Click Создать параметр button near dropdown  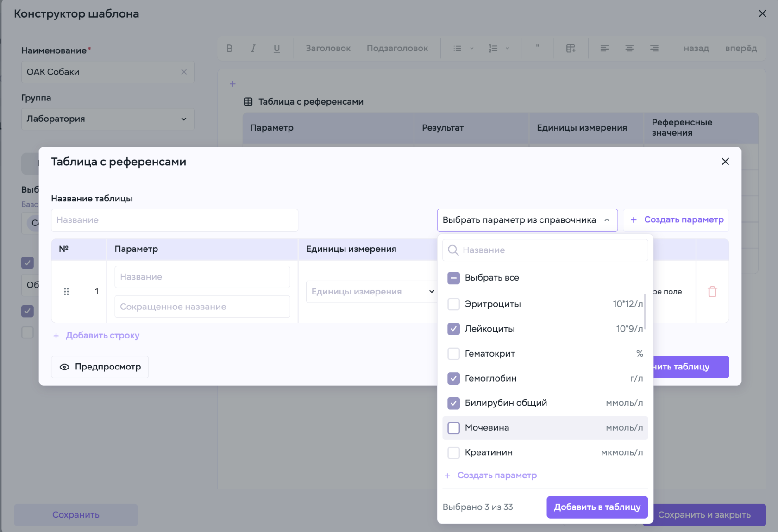tap(676, 220)
